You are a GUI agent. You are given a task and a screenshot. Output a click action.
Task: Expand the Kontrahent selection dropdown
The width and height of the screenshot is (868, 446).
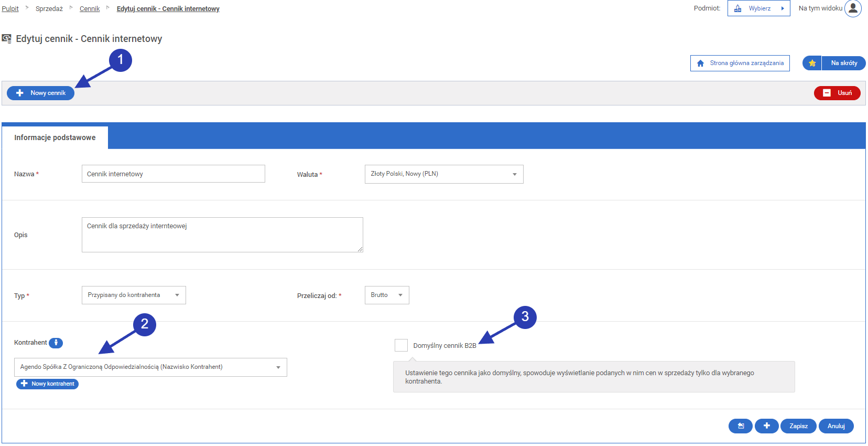pos(150,367)
